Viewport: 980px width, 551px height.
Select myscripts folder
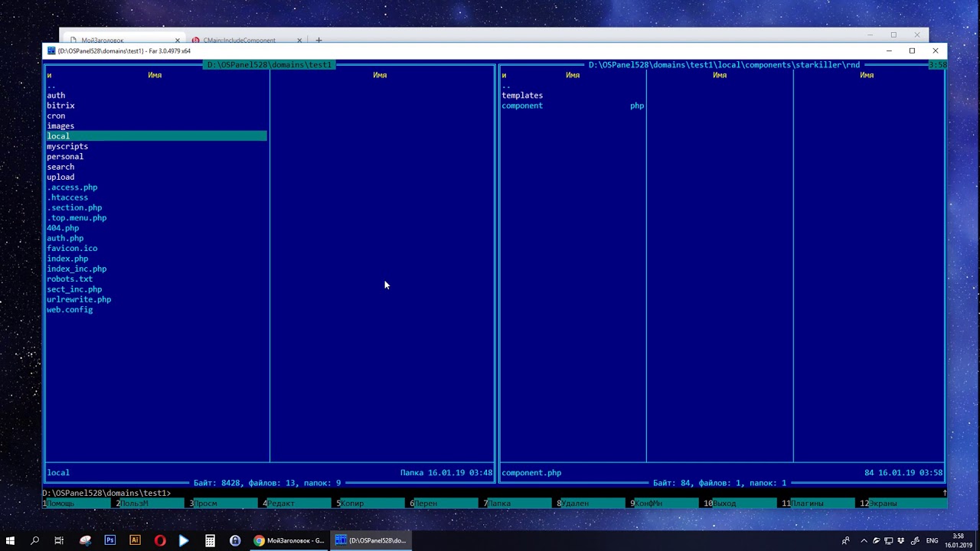67,146
